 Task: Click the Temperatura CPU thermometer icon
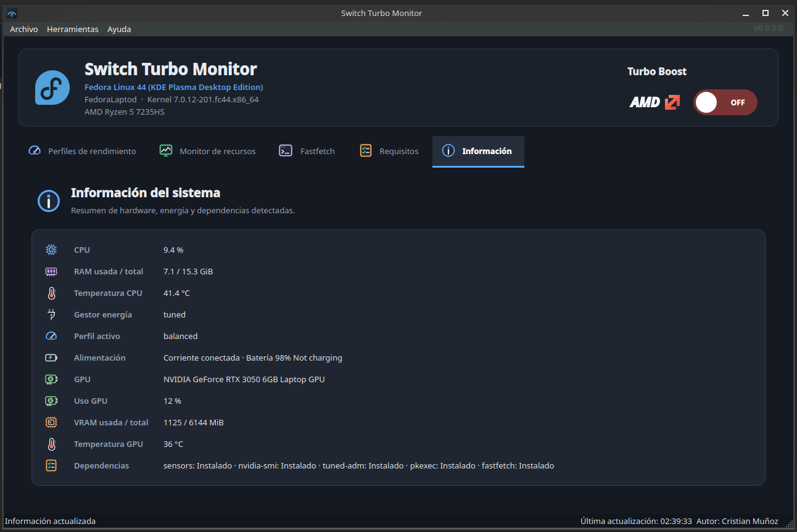[51, 293]
